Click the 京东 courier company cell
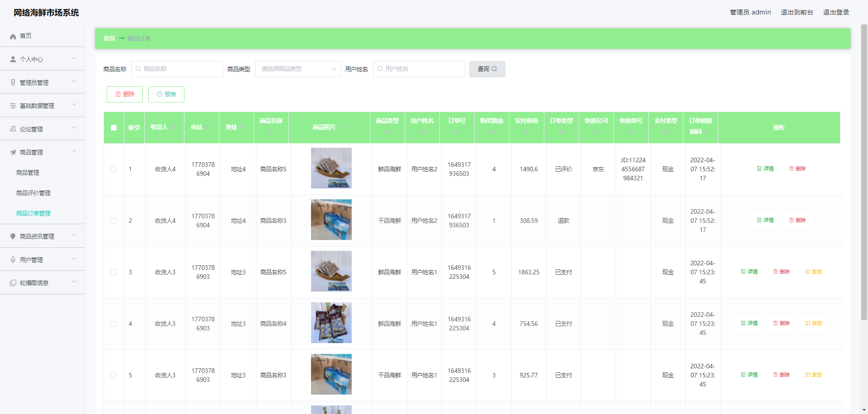 (598, 169)
